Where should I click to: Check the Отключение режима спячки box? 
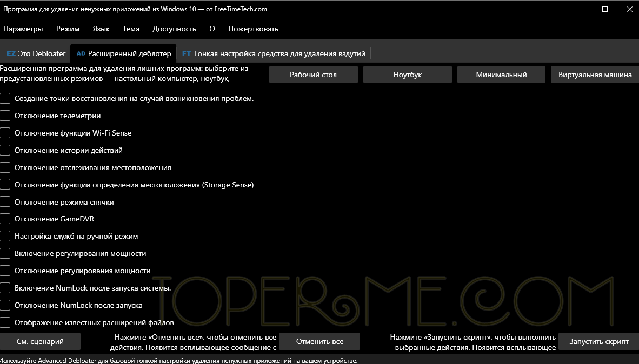tap(5, 202)
